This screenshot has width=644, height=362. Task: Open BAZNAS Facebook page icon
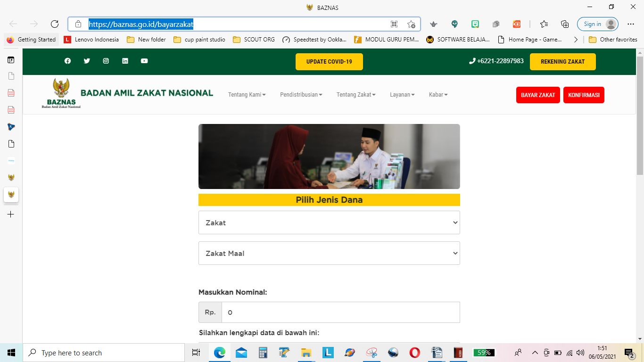click(67, 61)
